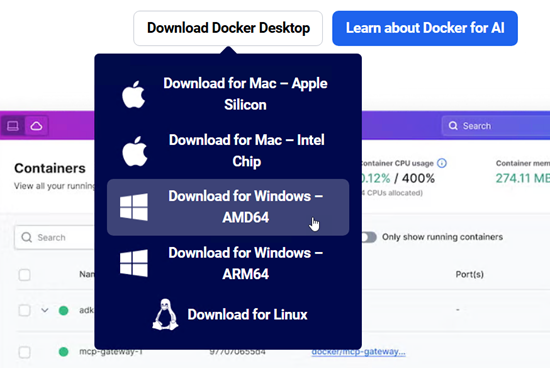
Task: Click the Windows logo beside AMD64
Action: (x=134, y=207)
